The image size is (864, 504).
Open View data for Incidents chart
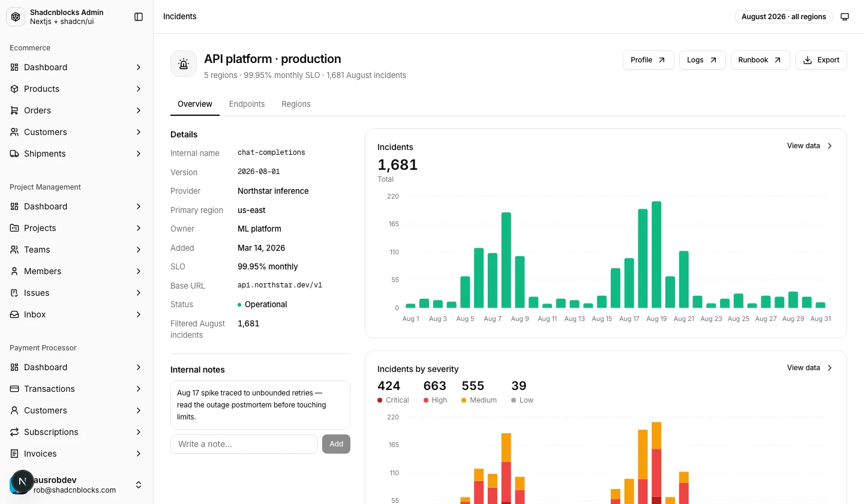pos(811,146)
